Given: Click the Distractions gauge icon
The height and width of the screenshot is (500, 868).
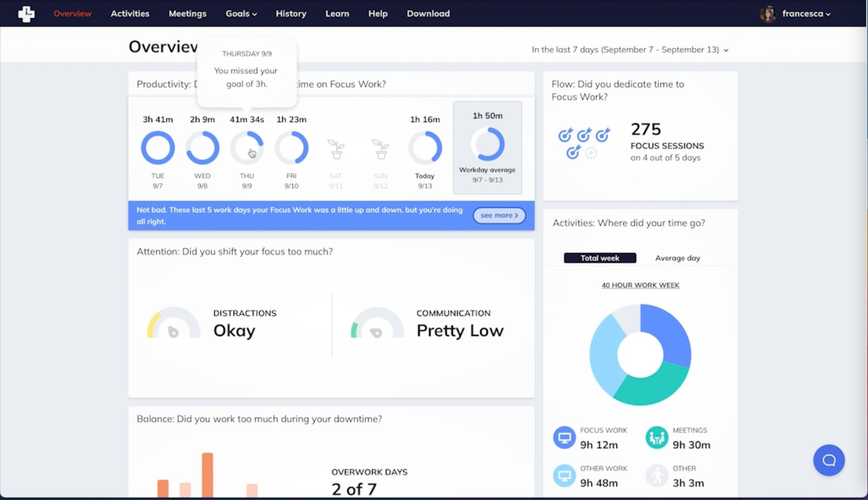Looking at the screenshot, I should click(173, 323).
